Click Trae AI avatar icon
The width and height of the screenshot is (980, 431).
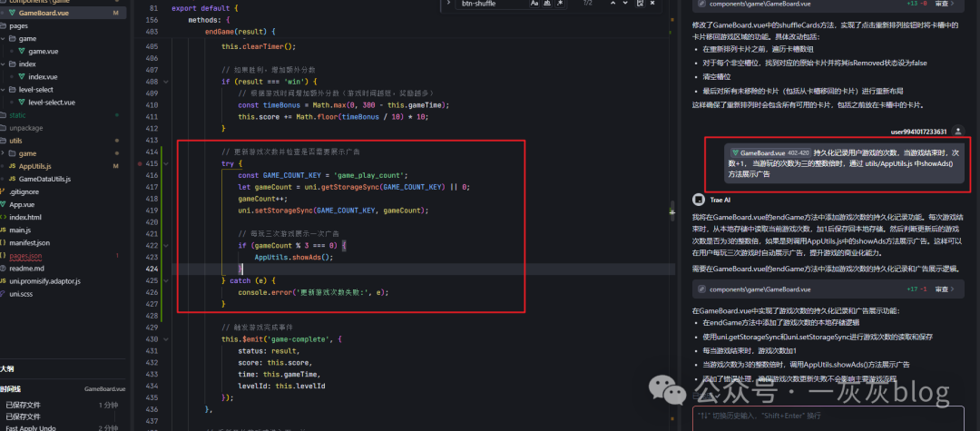point(698,200)
